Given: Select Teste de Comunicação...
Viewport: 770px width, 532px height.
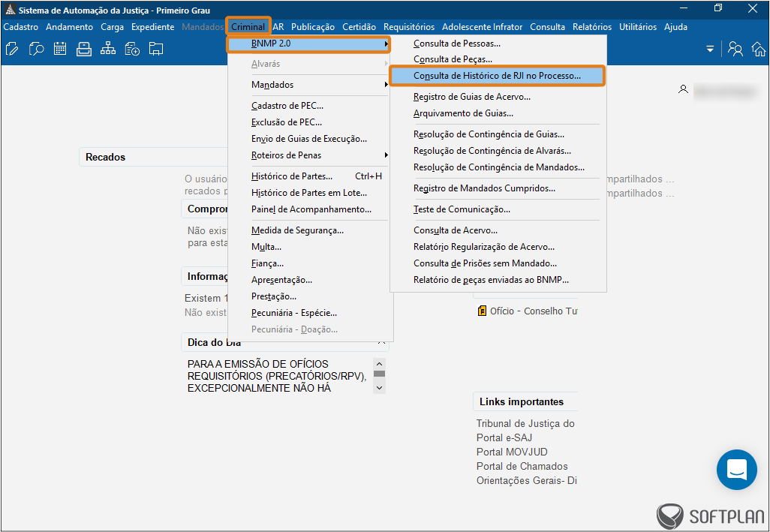Looking at the screenshot, I should tap(498, 209).
